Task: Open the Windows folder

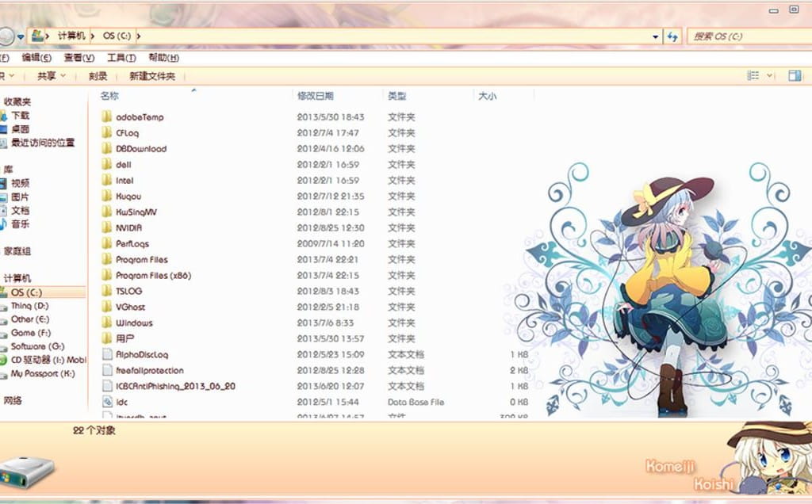Action: (132, 323)
